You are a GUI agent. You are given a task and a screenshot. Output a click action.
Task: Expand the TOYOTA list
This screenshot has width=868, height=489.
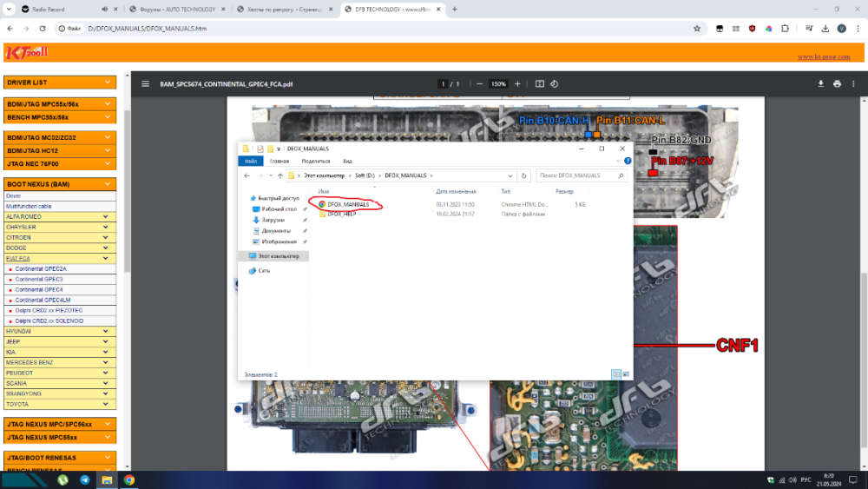pyautogui.click(x=60, y=404)
